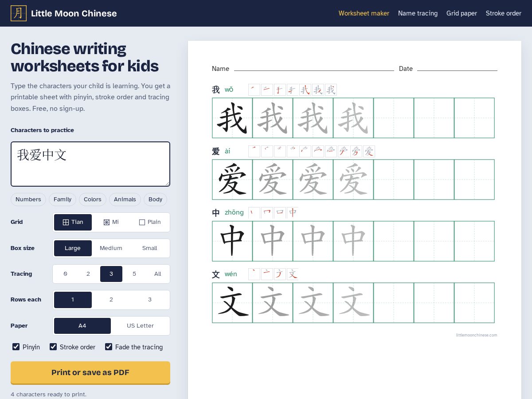
Task: Click Print or save as PDF
Action: 90,372
